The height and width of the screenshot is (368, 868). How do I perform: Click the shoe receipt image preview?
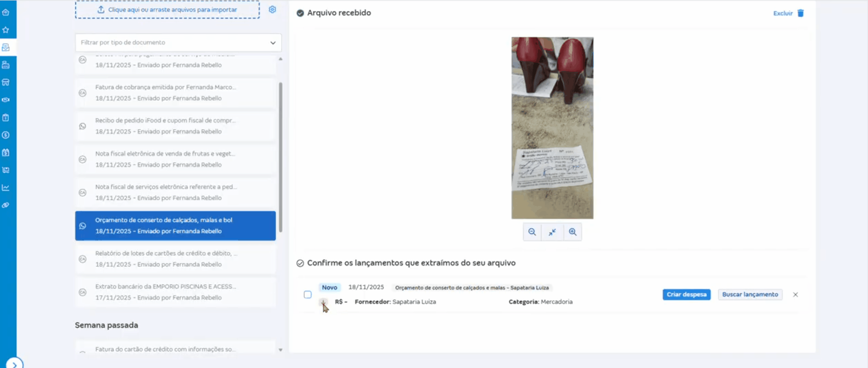coord(552,128)
